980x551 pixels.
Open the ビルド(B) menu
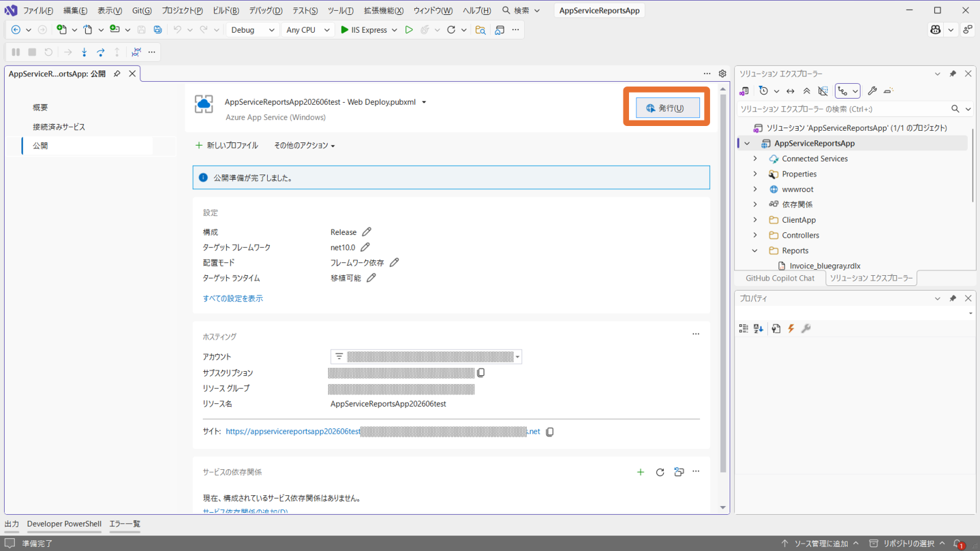point(226,10)
